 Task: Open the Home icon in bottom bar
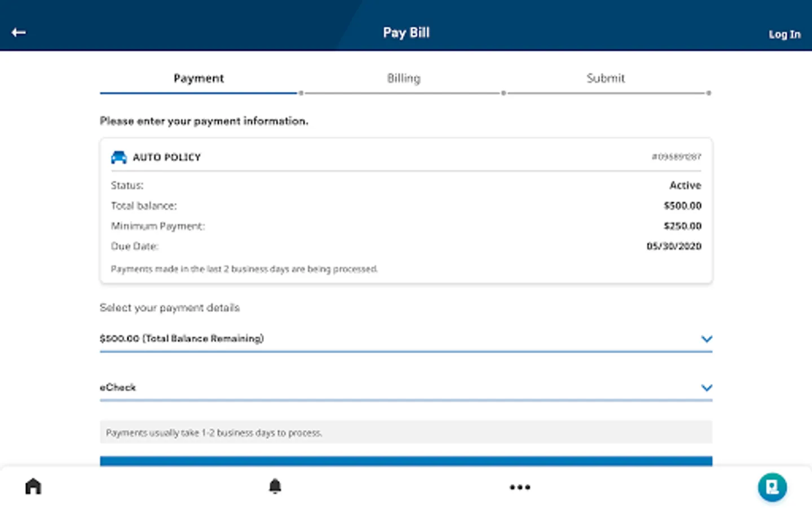(33, 486)
